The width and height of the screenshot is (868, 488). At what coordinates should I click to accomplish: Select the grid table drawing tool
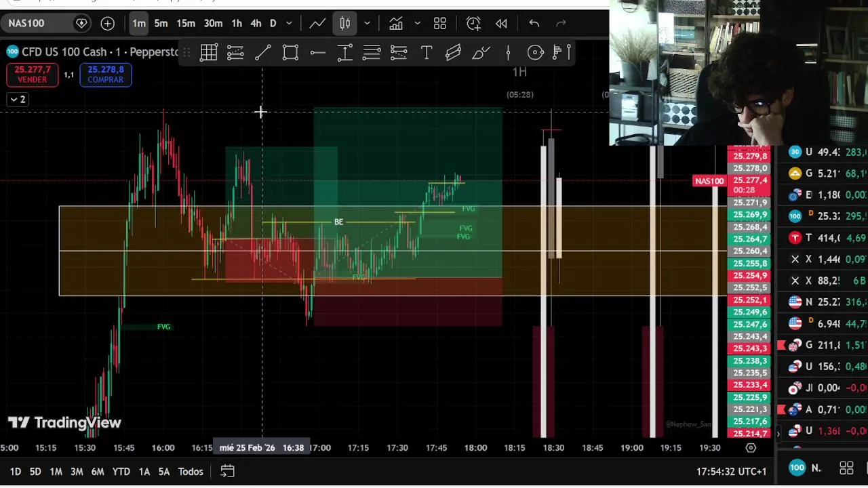coord(209,52)
